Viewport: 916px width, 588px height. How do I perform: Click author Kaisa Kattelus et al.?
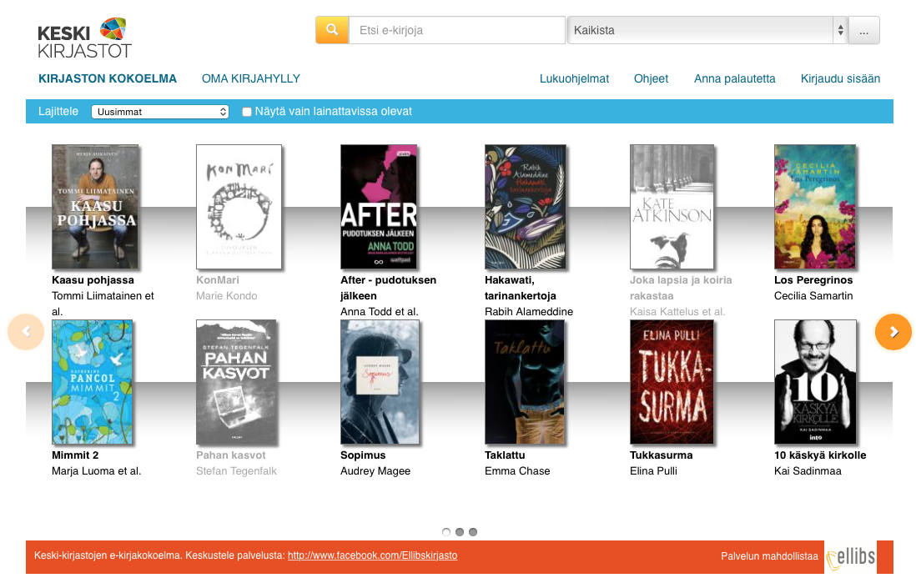pyautogui.click(x=677, y=312)
